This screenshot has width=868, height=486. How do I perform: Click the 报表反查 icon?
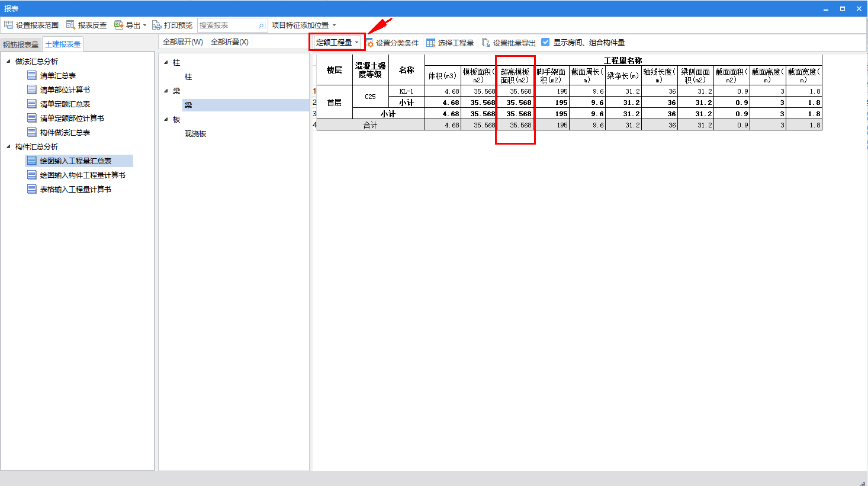coord(70,25)
